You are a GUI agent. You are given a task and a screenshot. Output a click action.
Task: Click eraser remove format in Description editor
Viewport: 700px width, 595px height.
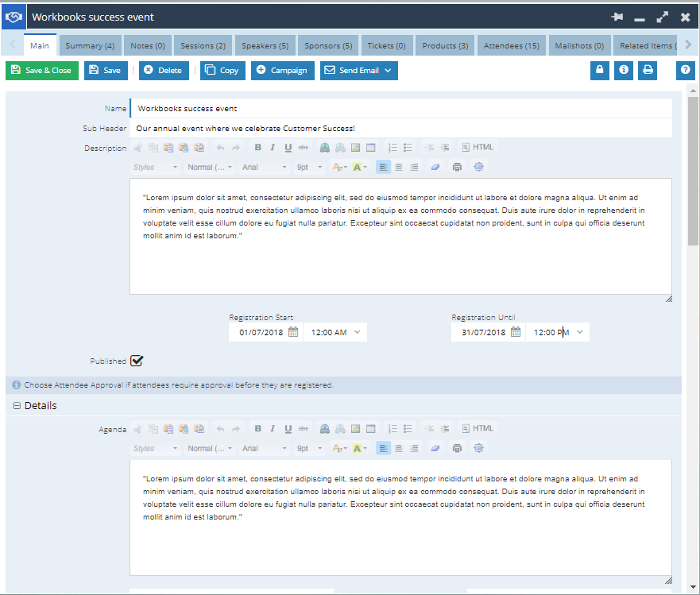pyautogui.click(x=435, y=168)
